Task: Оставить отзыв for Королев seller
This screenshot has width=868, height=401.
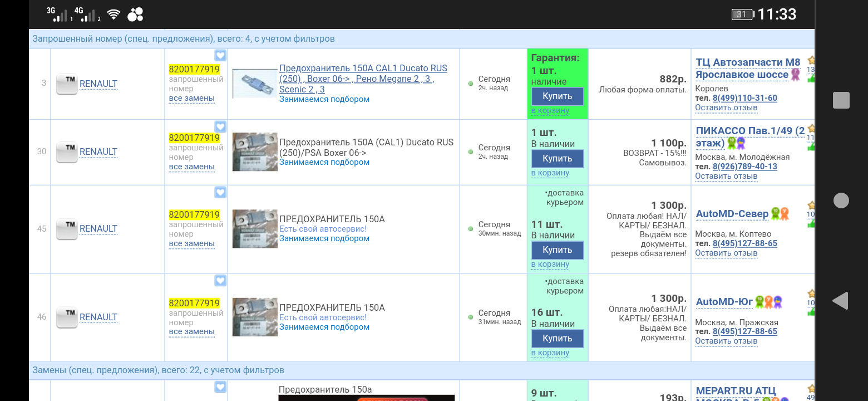Action: (x=726, y=108)
